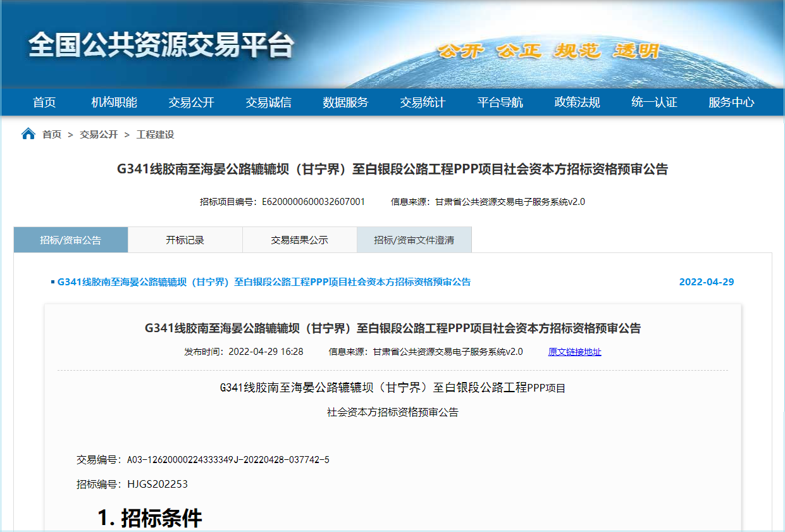Open the 机构职能 navigation menu

[x=114, y=102]
